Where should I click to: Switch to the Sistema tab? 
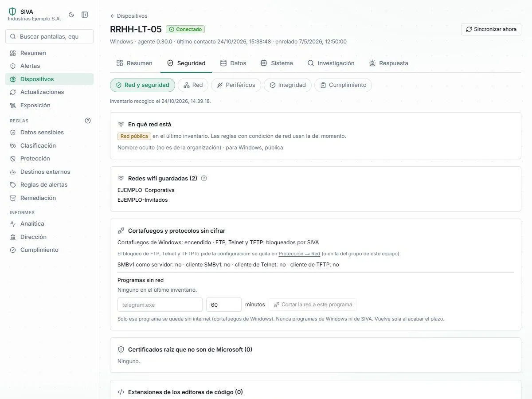pos(277,63)
